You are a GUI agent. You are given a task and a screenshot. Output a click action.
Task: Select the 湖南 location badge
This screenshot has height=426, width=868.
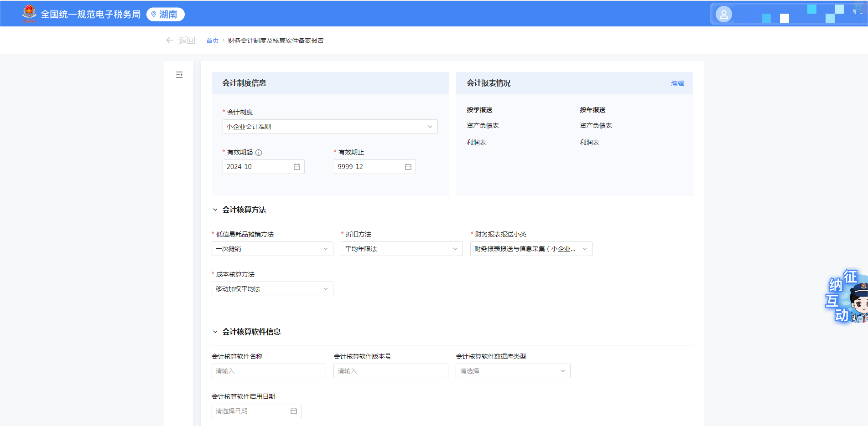[165, 15]
